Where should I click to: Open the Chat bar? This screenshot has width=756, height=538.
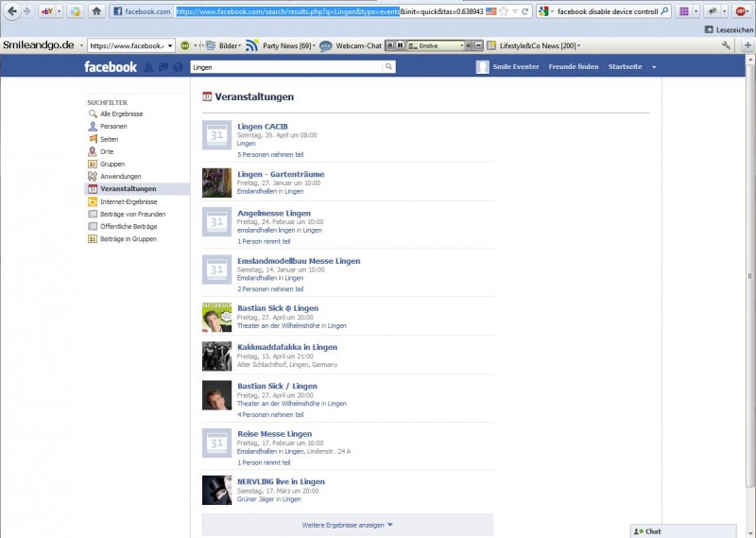(683, 531)
